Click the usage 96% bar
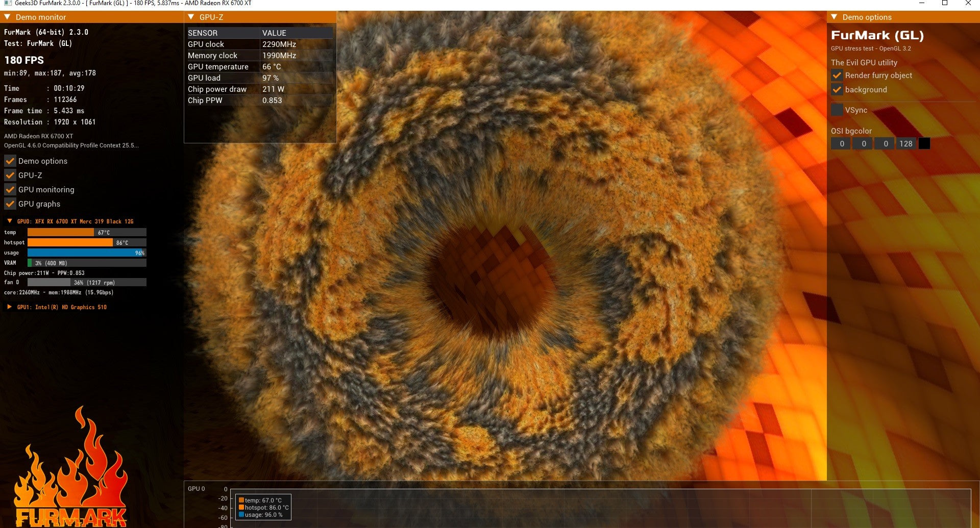 click(x=87, y=253)
